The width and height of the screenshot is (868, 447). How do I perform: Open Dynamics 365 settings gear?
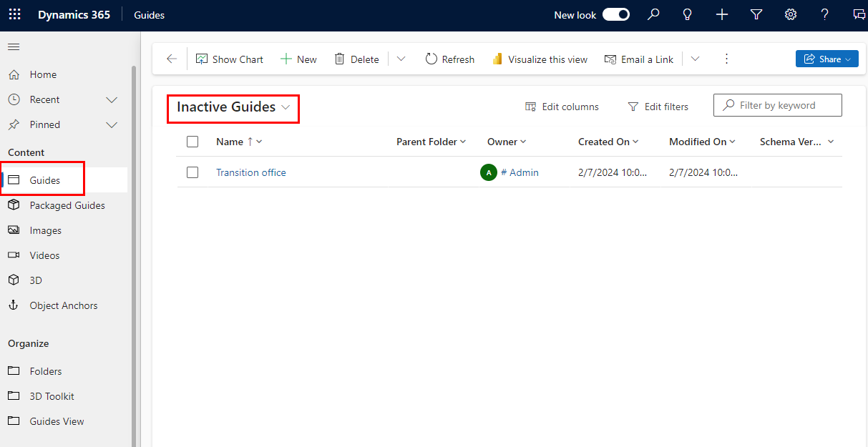pos(790,14)
